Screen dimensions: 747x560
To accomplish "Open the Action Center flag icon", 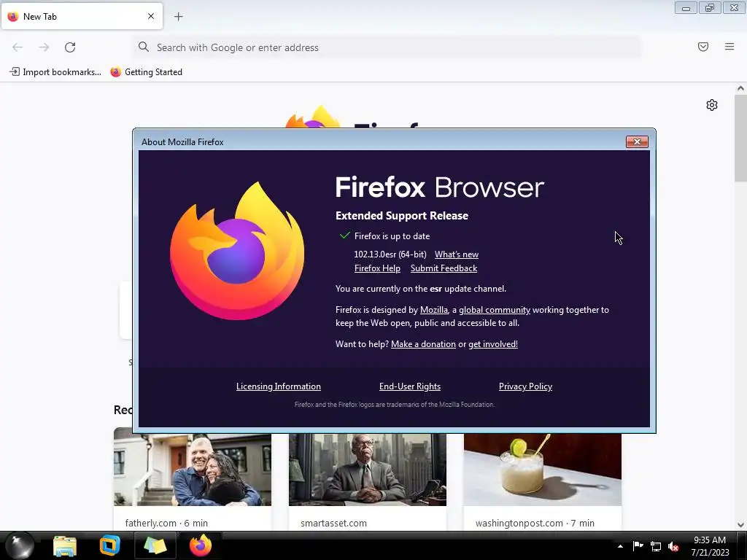I will [638, 546].
